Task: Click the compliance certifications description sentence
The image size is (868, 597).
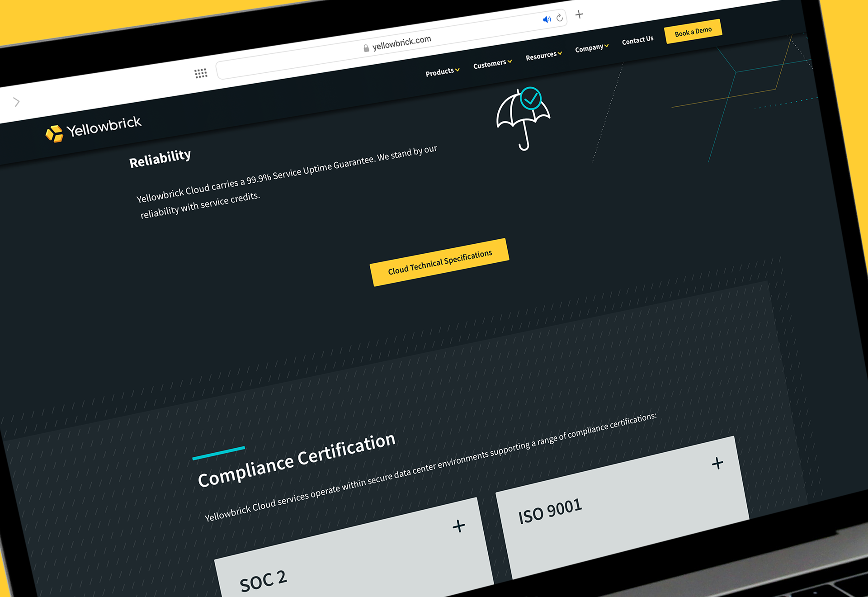Action: pos(430,467)
